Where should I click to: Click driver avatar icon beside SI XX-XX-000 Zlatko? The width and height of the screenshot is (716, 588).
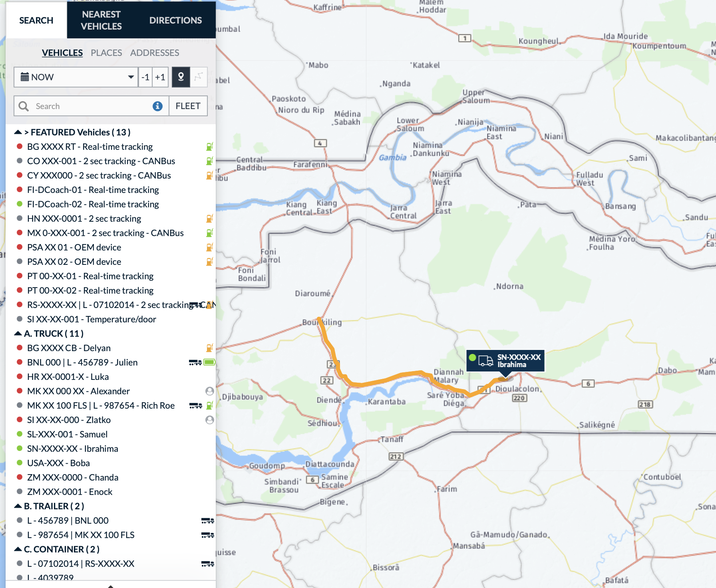coord(209,420)
